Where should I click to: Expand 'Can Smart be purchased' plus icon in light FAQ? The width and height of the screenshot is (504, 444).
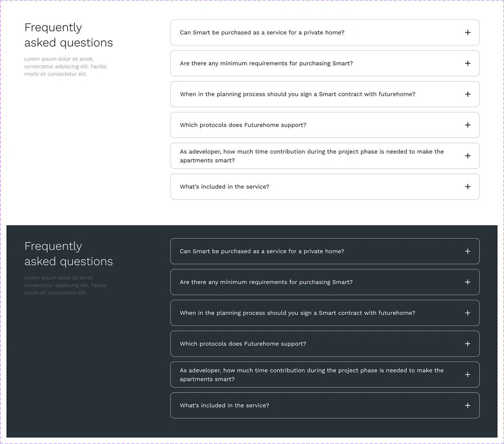pyautogui.click(x=467, y=32)
